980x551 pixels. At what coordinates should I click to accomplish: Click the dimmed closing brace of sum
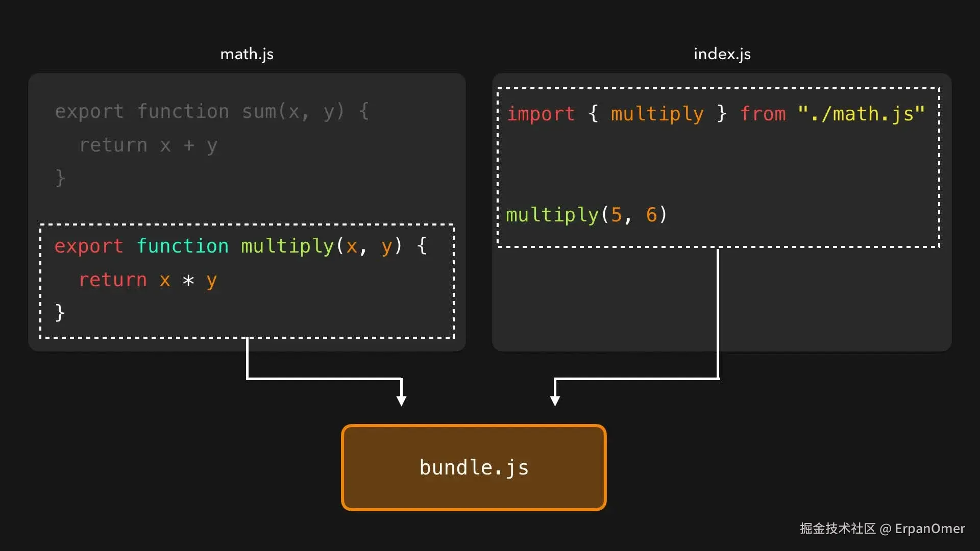(60, 178)
